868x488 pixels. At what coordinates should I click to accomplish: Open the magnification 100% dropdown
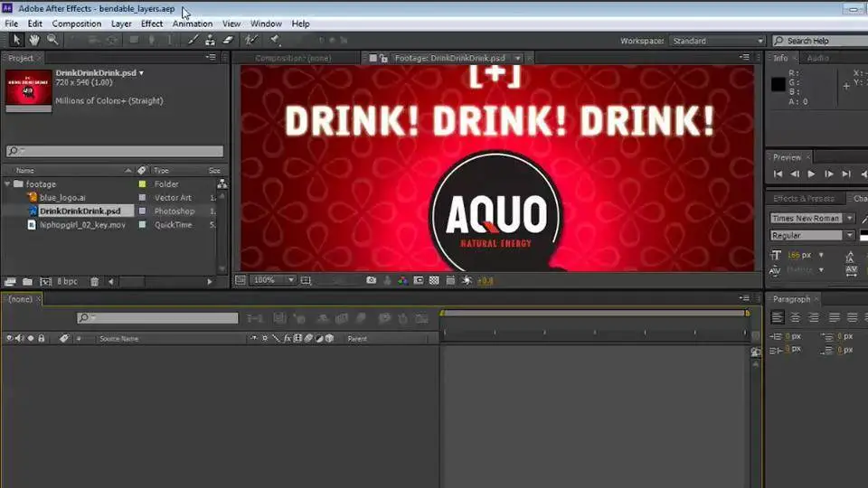[273, 280]
